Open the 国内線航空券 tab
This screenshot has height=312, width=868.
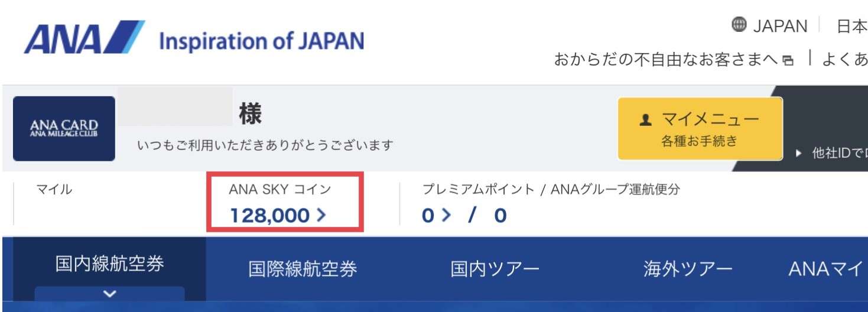110,264
